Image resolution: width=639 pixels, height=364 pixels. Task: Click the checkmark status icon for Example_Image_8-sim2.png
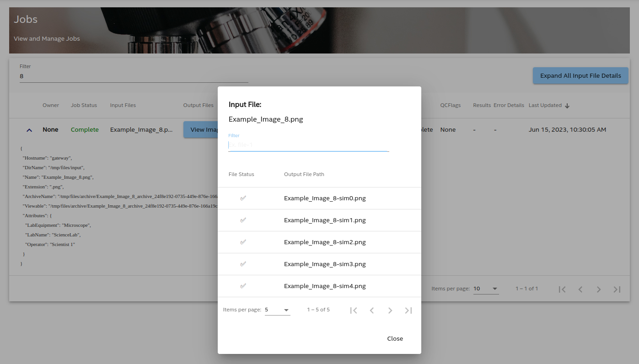click(x=243, y=242)
